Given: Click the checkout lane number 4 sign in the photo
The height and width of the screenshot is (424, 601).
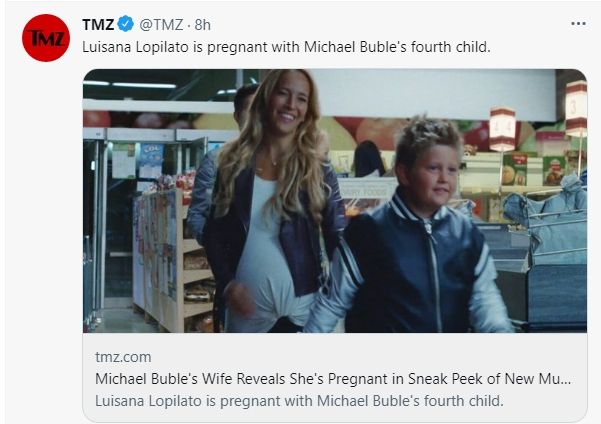Looking at the screenshot, I should click(502, 129).
